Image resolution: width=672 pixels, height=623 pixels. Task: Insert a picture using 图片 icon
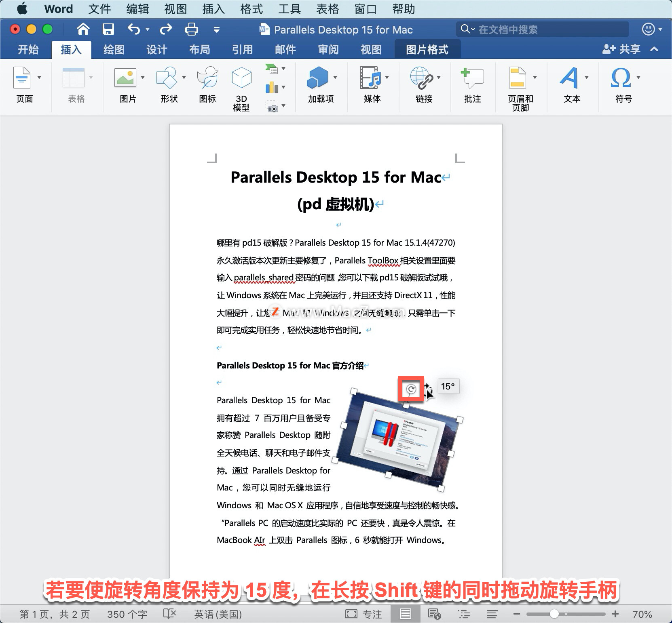pyautogui.click(x=125, y=78)
